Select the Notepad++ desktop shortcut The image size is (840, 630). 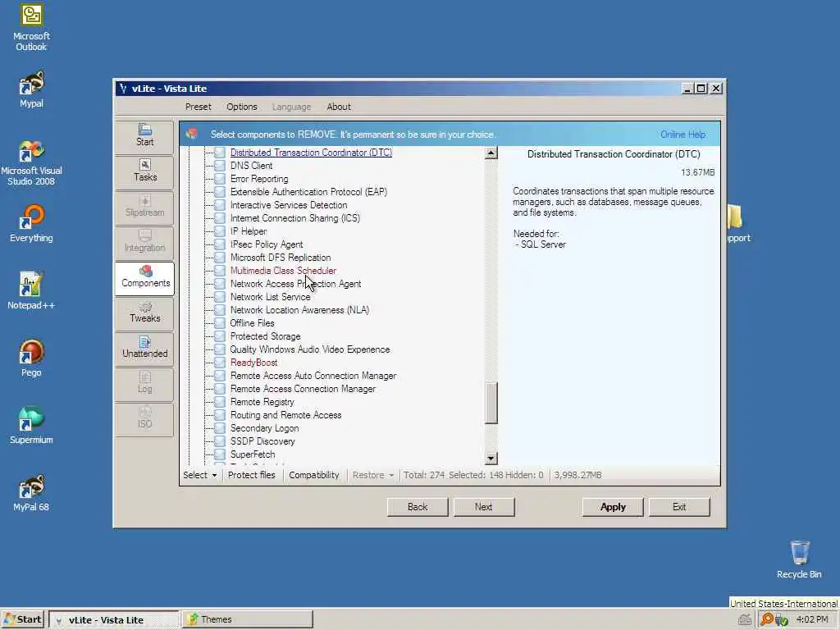click(31, 291)
